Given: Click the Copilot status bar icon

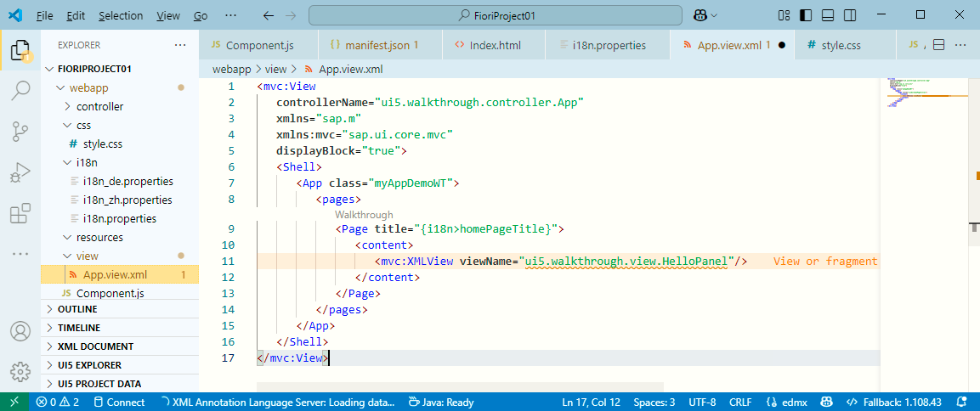Looking at the screenshot, I should (826, 403).
